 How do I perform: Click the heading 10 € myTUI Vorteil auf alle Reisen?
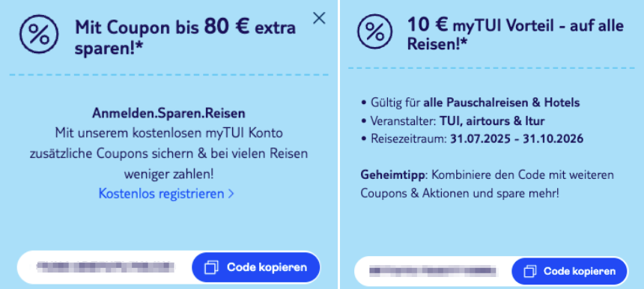coord(515,34)
